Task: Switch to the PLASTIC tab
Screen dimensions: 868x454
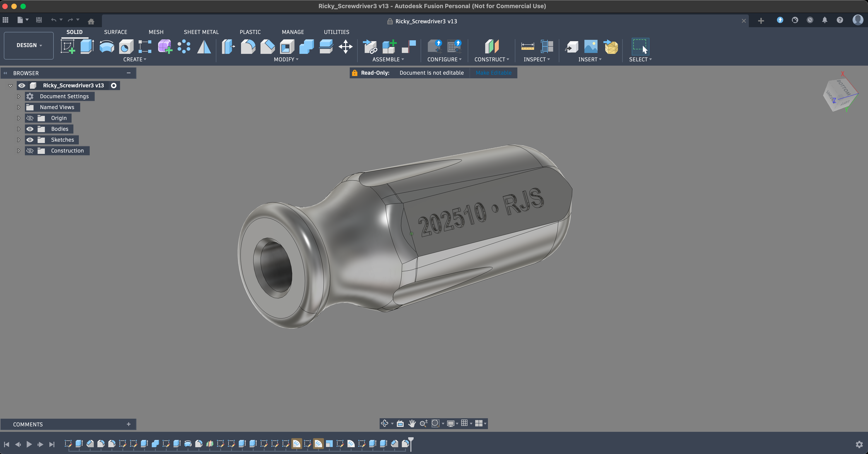Action: [x=250, y=32]
